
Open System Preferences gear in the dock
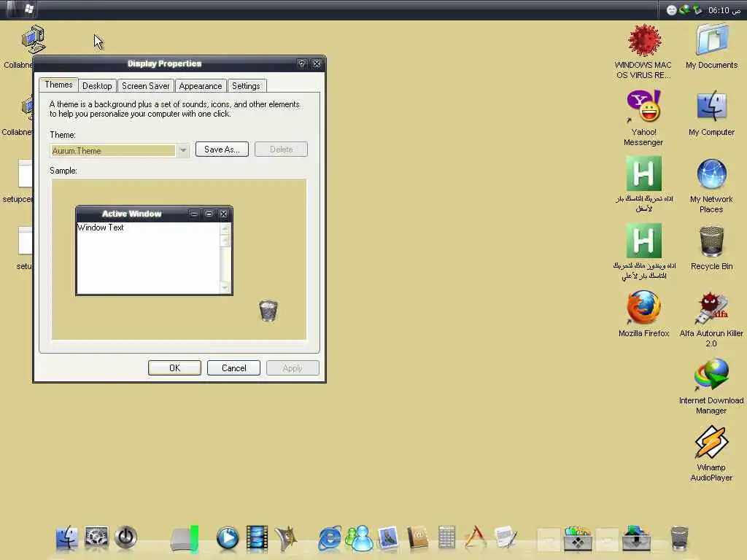click(x=96, y=537)
